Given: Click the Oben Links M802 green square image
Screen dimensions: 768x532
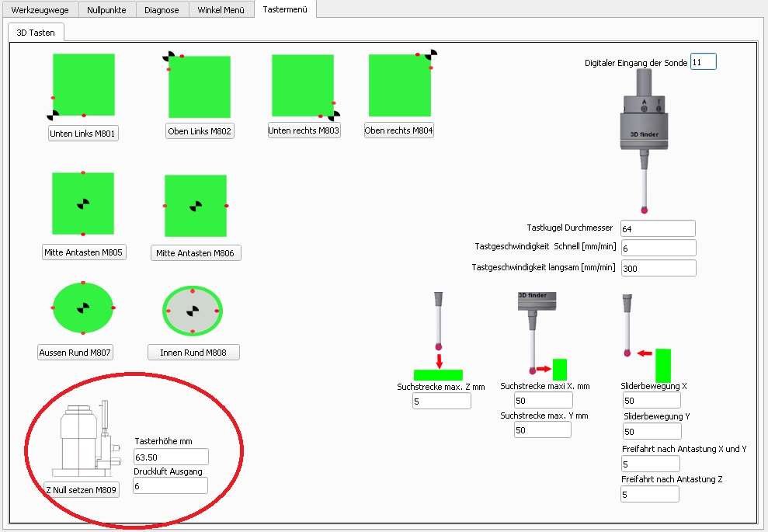Looking at the screenshot, I should 200,86.
